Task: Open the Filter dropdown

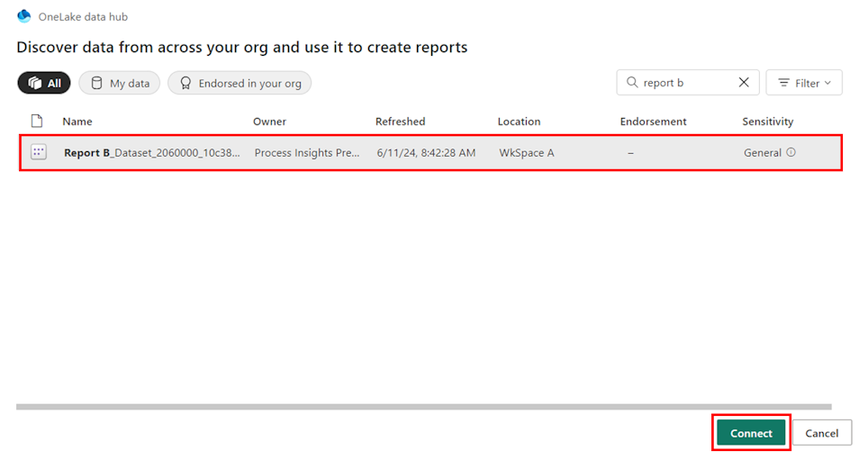Action: (804, 83)
